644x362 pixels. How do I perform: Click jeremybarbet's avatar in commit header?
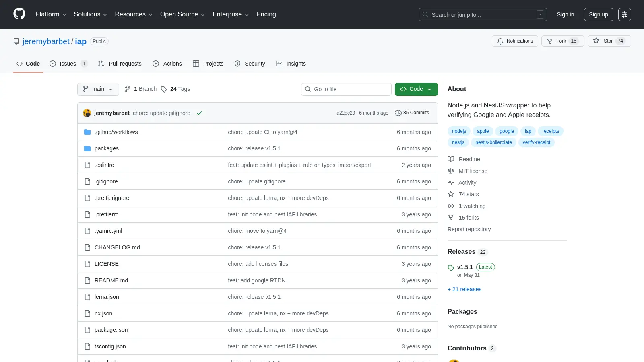click(87, 113)
